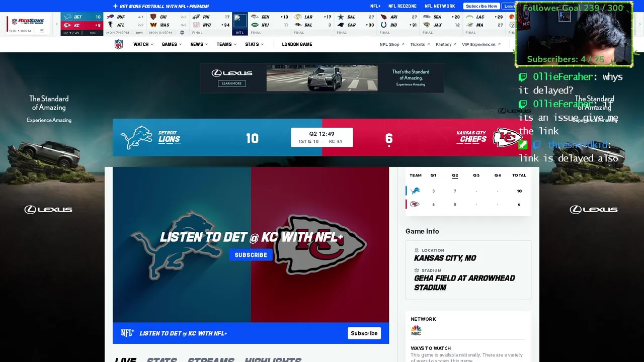
Task: Click the Bills logo in score strip
Action: (111, 17)
